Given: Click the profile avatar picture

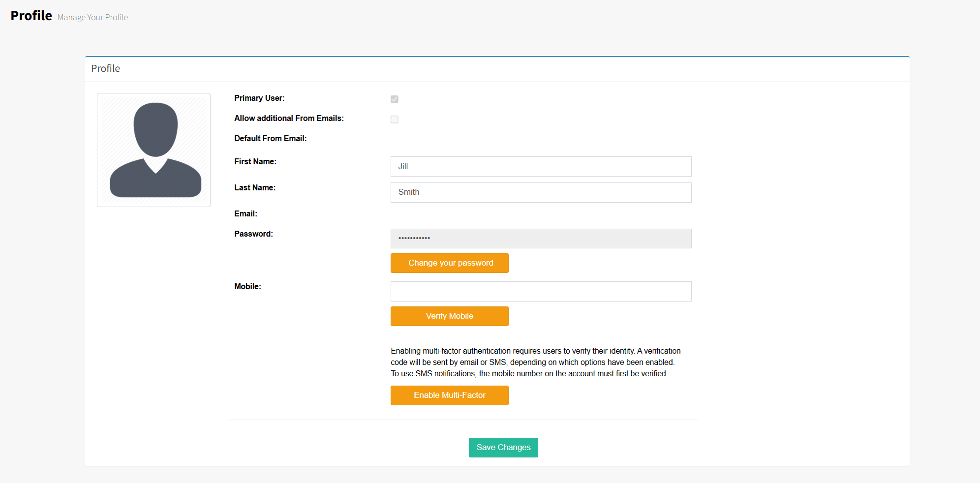Looking at the screenshot, I should 153,150.
